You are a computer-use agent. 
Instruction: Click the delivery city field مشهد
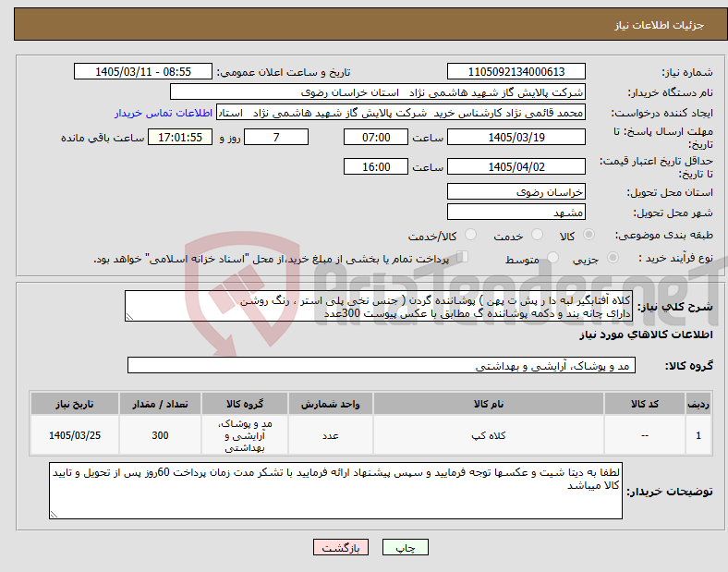[x=516, y=212]
